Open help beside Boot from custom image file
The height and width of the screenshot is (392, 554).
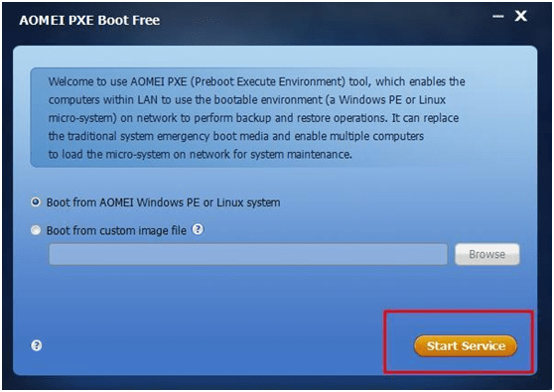(198, 229)
